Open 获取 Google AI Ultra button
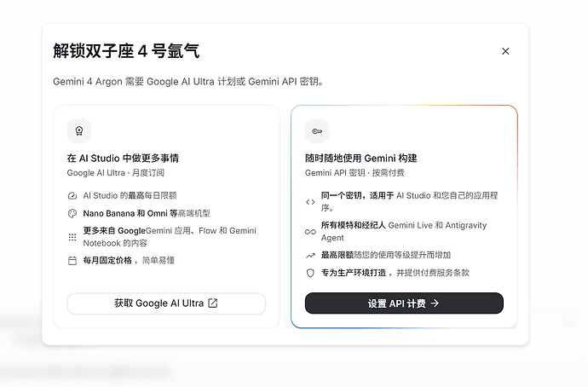Viewport: 588px width, 387px height. click(x=166, y=303)
